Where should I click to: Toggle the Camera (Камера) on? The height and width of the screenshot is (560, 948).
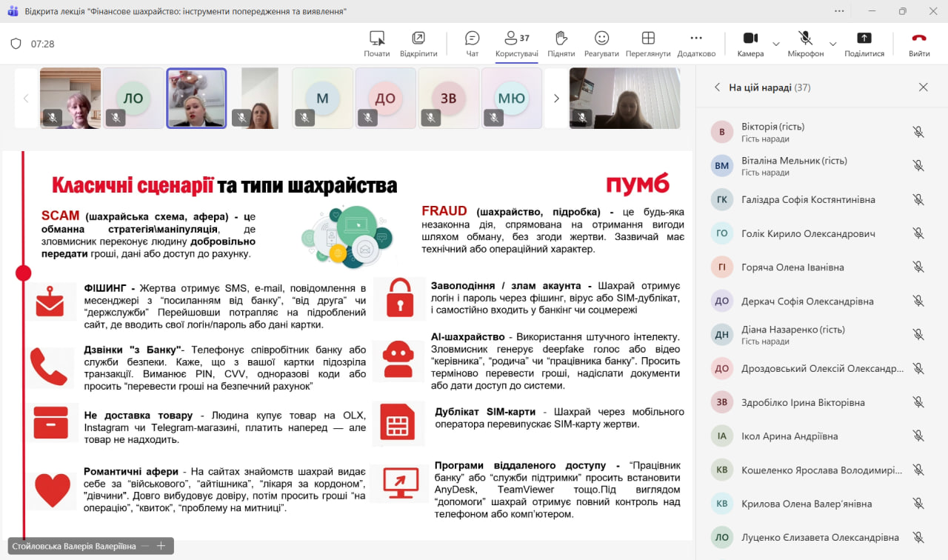click(x=750, y=44)
